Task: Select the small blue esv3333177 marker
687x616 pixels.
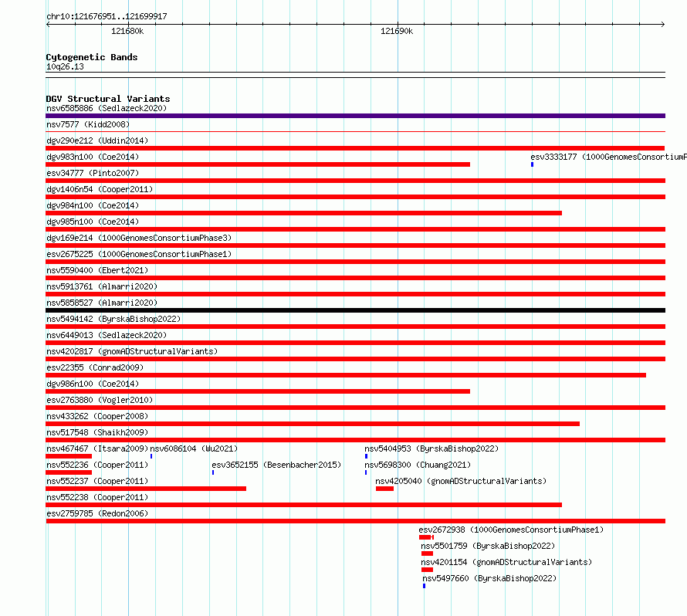Action: point(532,164)
